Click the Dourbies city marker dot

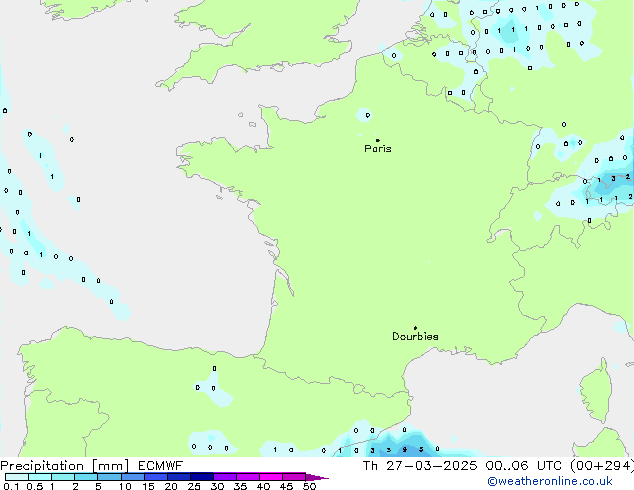pyautogui.click(x=415, y=328)
